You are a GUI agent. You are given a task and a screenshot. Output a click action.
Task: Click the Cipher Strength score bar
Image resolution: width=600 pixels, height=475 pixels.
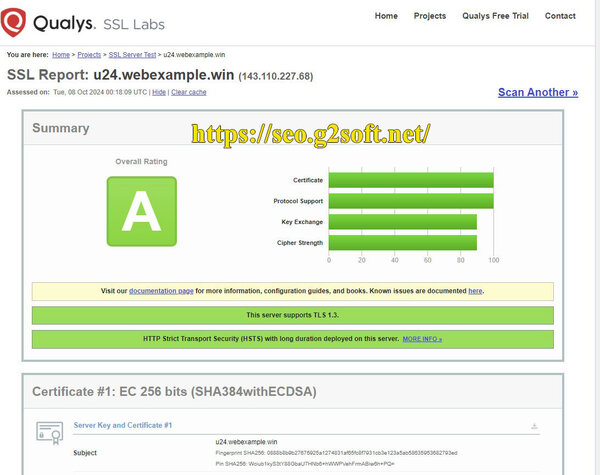tap(403, 243)
